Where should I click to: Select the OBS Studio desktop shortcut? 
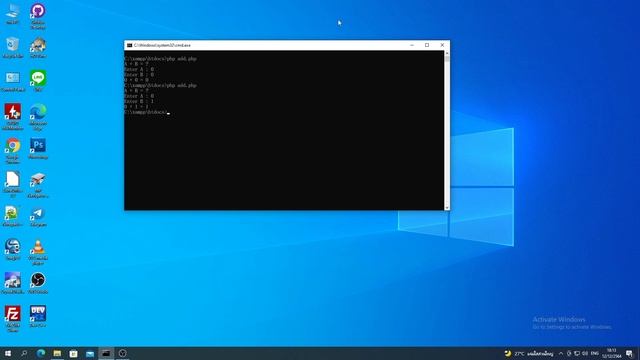[x=38, y=283]
